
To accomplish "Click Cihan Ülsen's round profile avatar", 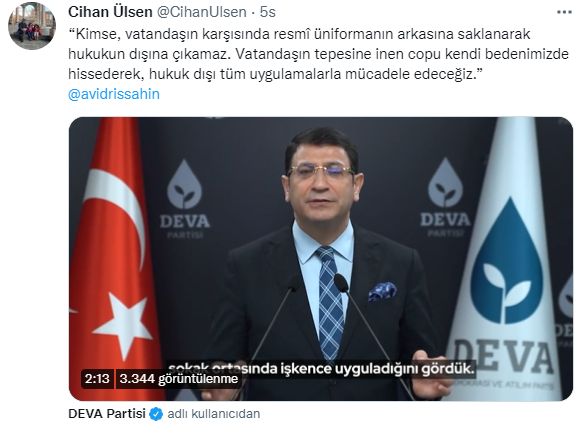I will [32, 26].
